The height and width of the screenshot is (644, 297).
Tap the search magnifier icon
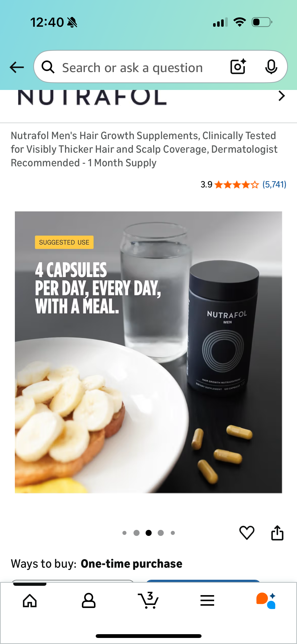click(48, 67)
